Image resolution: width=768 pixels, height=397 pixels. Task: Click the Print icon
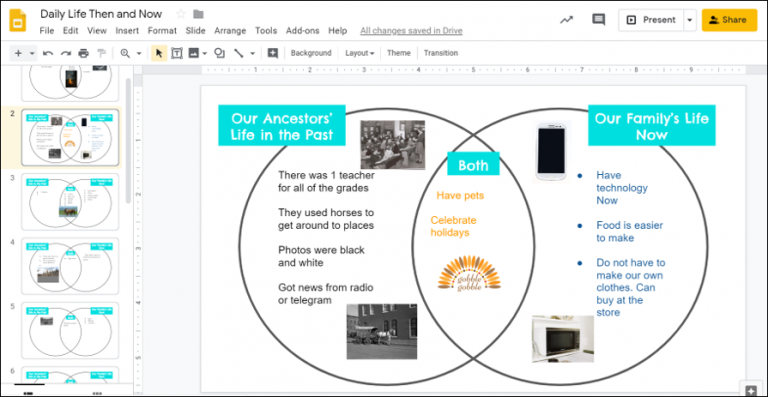(84, 53)
